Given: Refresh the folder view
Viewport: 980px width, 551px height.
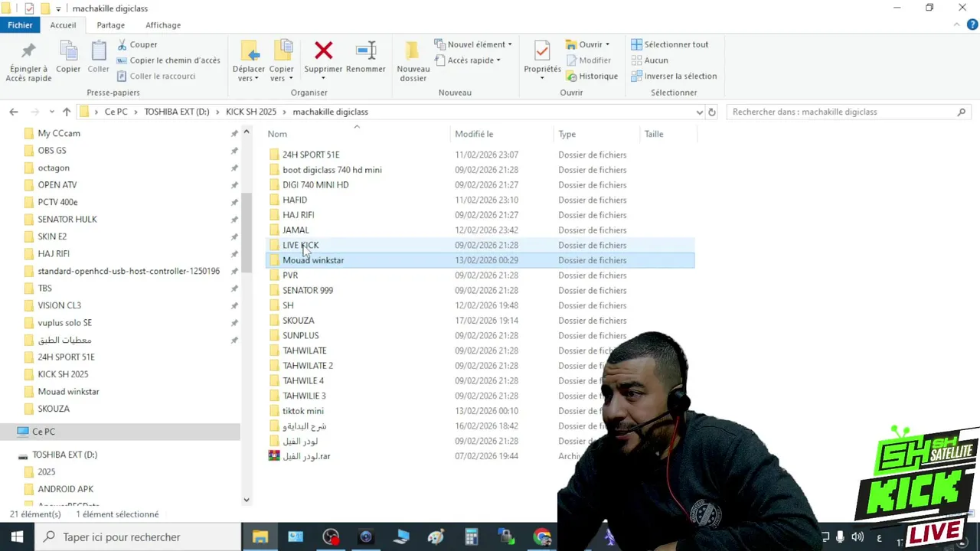Looking at the screenshot, I should click(712, 112).
